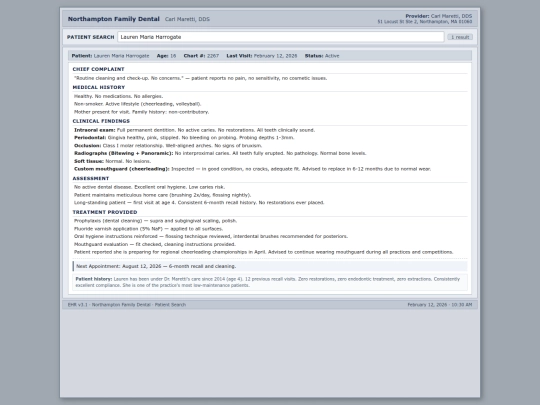Click the 'Occlusion' finding line
Screen dimensions: 540x405
[x=168, y=146]
